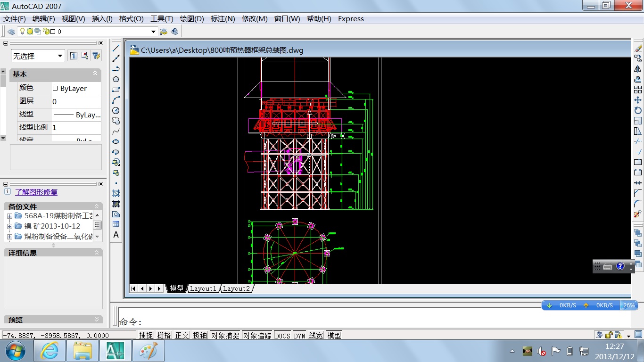Click the 颜色 ByLayer color value
Screen dimensions: 644x362
pyautogui.click(x=76, y=88)
